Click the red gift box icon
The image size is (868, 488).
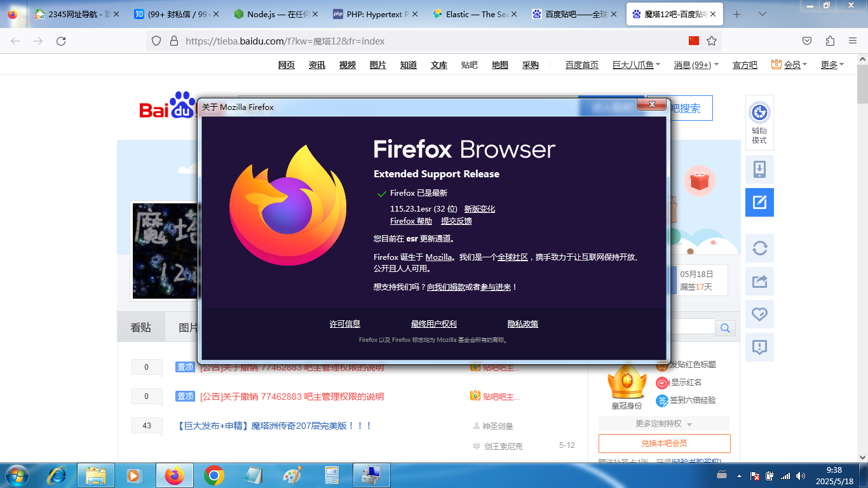tap(699, 182)
